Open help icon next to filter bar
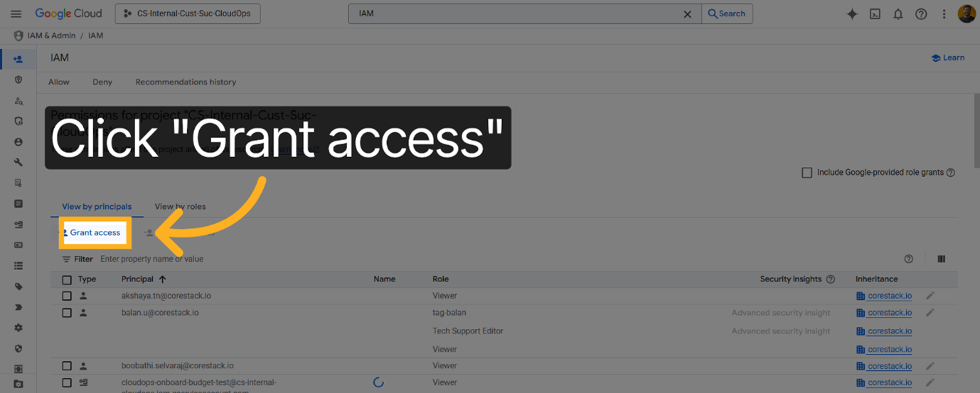Viewport: 980px width, 393px height. tap(908, 259)
